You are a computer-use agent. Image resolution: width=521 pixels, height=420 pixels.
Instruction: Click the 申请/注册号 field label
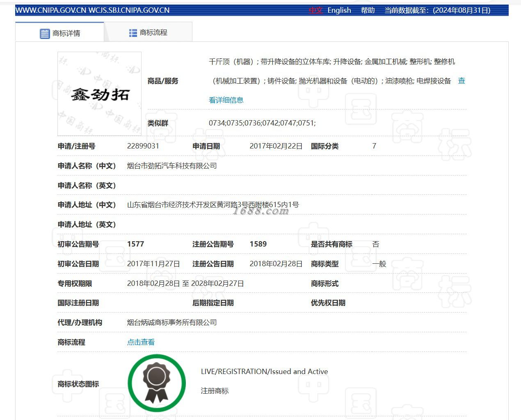[76, 146]
